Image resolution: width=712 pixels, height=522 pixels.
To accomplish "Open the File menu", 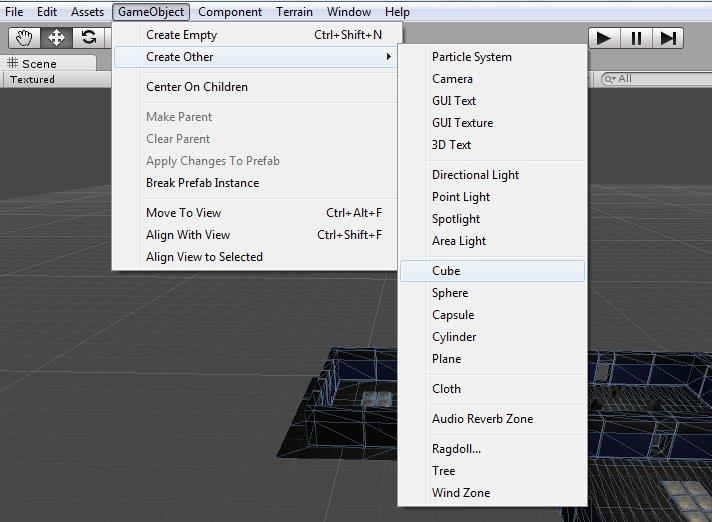I will (14, 11).
